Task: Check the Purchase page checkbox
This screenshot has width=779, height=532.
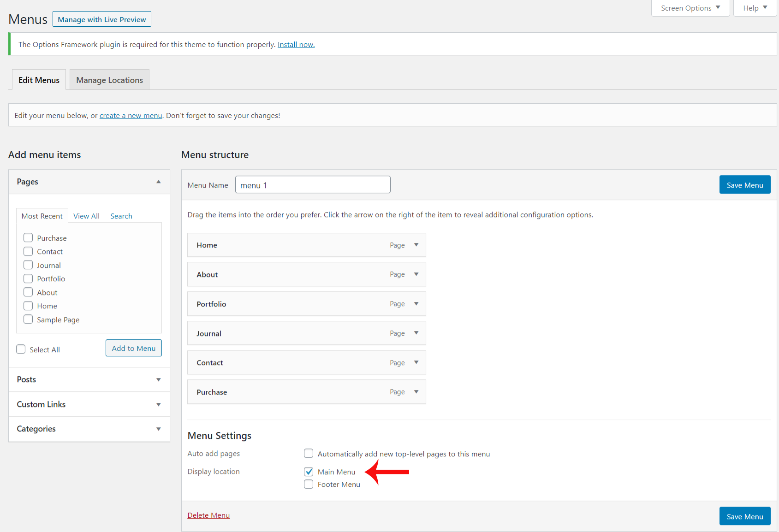Action: tap(28, 238)
